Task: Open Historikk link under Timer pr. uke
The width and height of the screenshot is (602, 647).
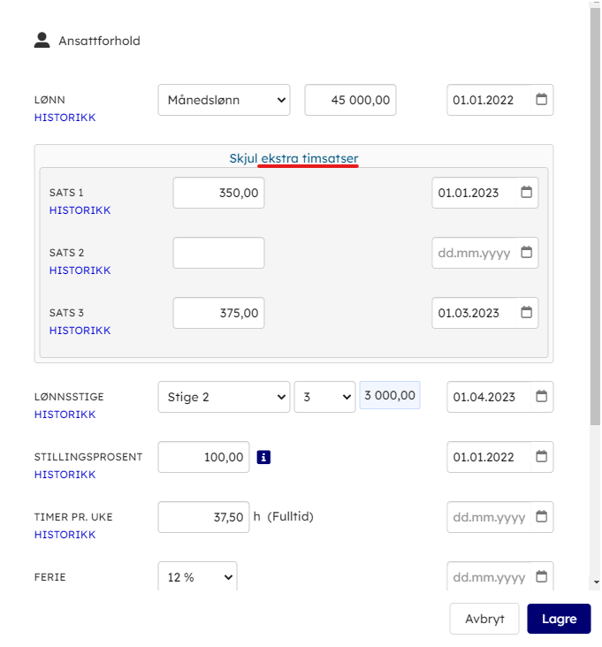Action: [x=65, y=534]
